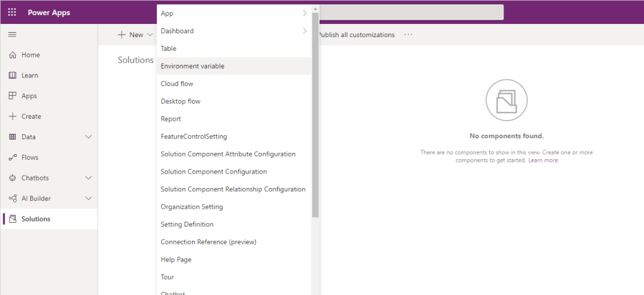Open the Dashboard submenu arrow
This screenshot has width=644, height=295.
click(305, 31)
